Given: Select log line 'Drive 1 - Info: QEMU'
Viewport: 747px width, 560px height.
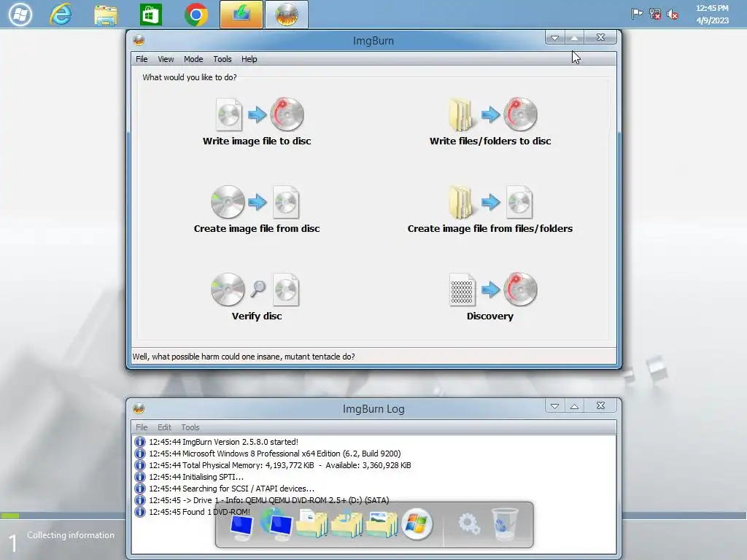Looking at the screenshot, I should [268, 500].
